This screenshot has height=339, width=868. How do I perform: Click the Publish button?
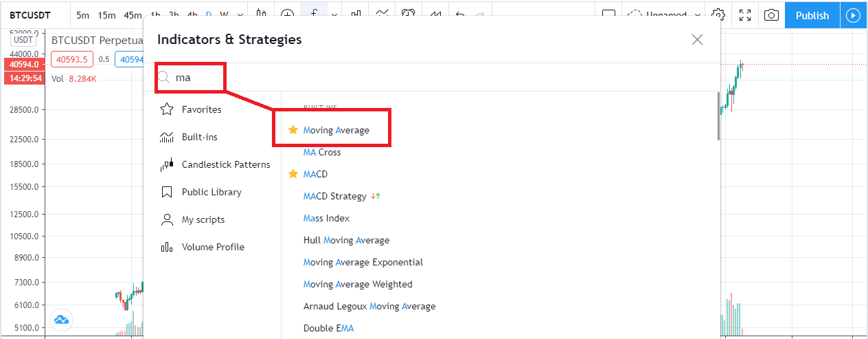tap(812, 15)
